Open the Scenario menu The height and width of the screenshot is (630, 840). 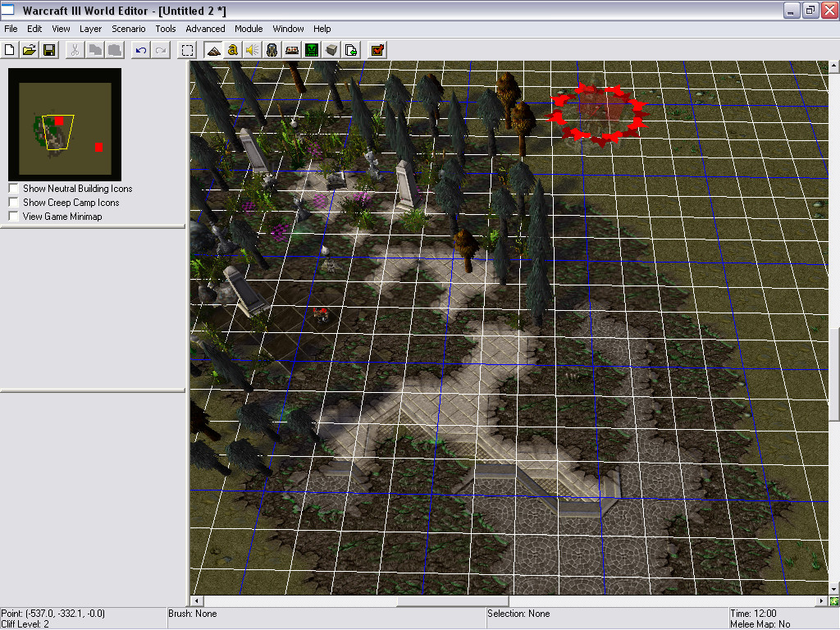tap(129, 29)
